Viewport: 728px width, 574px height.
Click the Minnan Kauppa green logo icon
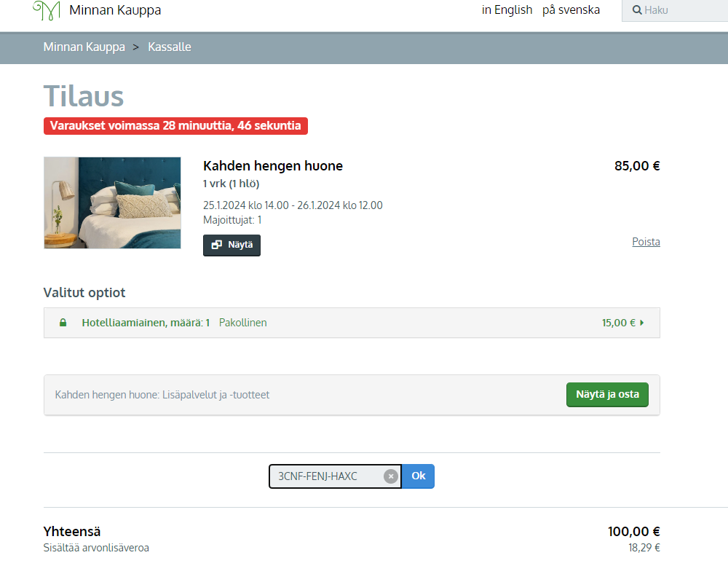pos(47,10)
